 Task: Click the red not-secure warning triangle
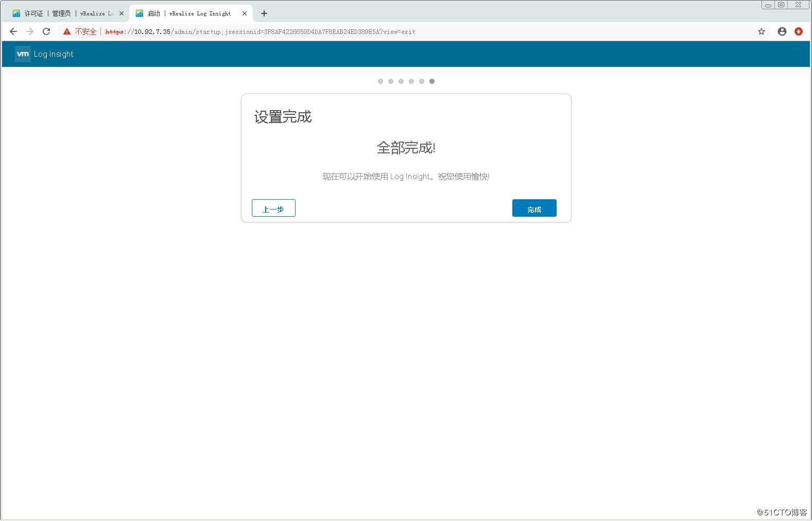coord(67,31)
